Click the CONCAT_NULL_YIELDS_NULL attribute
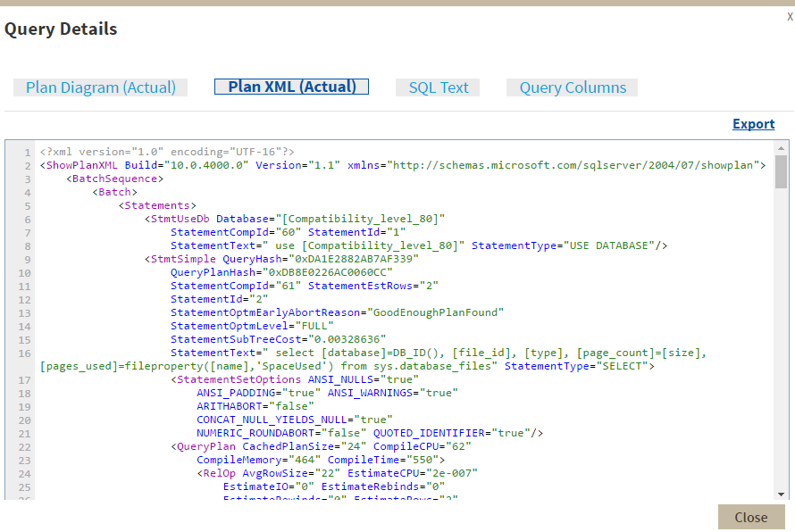 272,420
